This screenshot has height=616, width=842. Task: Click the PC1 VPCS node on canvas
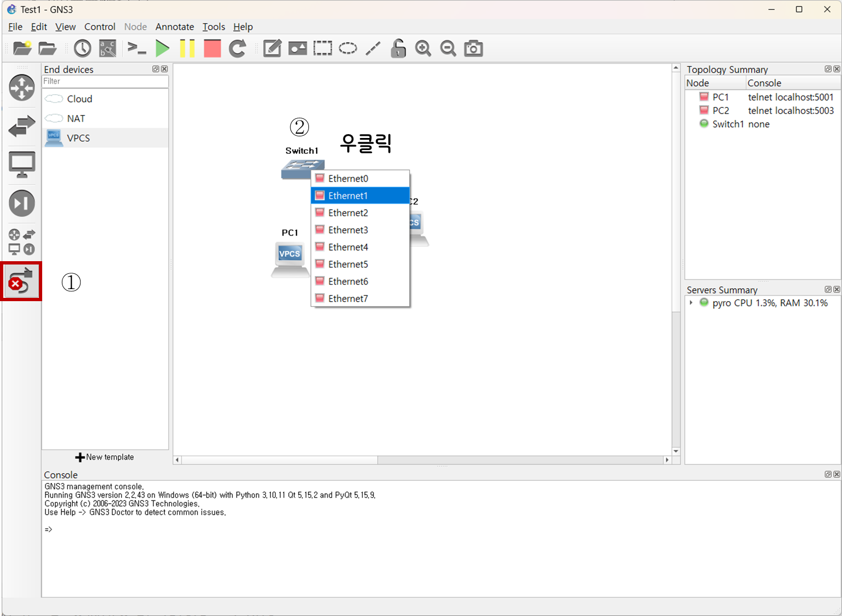290,260
